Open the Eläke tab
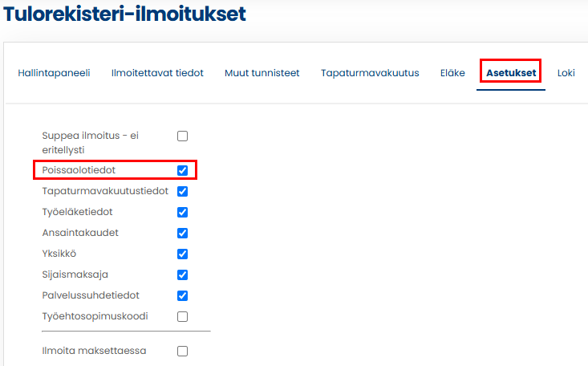This screenshot has height=366, width=588. tap(452, 73)
